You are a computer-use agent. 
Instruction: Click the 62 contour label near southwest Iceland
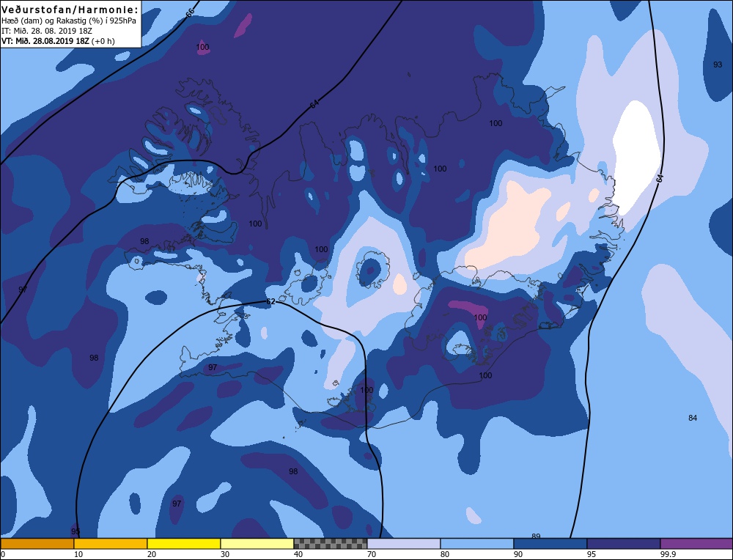(x=270, y=302)
